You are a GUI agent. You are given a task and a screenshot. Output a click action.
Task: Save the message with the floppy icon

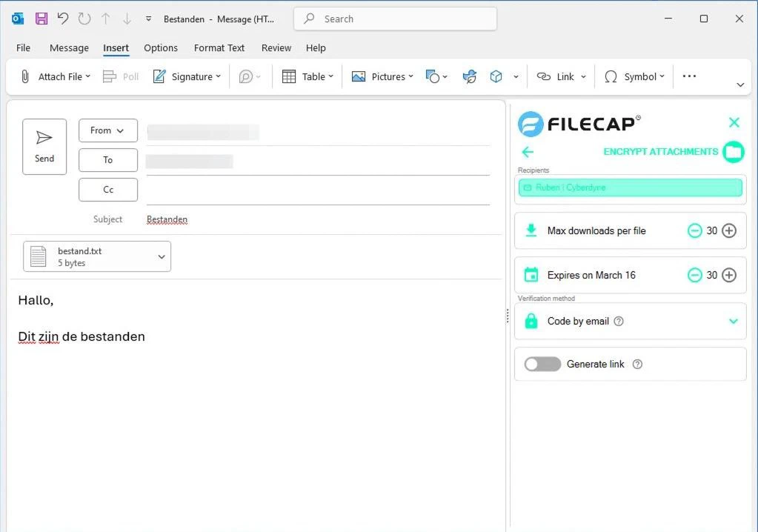click(x=41, y=19)
